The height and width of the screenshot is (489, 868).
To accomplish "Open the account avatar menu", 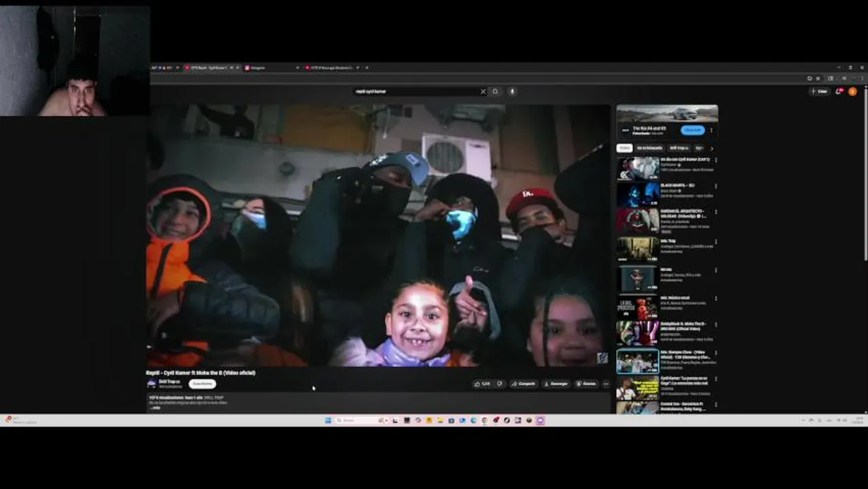I will (x=852, y=91).
